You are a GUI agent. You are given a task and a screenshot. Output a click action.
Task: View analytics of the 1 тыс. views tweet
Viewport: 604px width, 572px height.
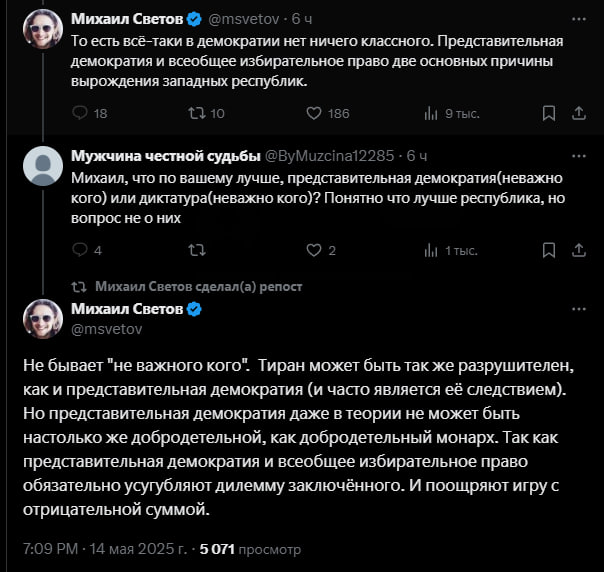point(430,250)
